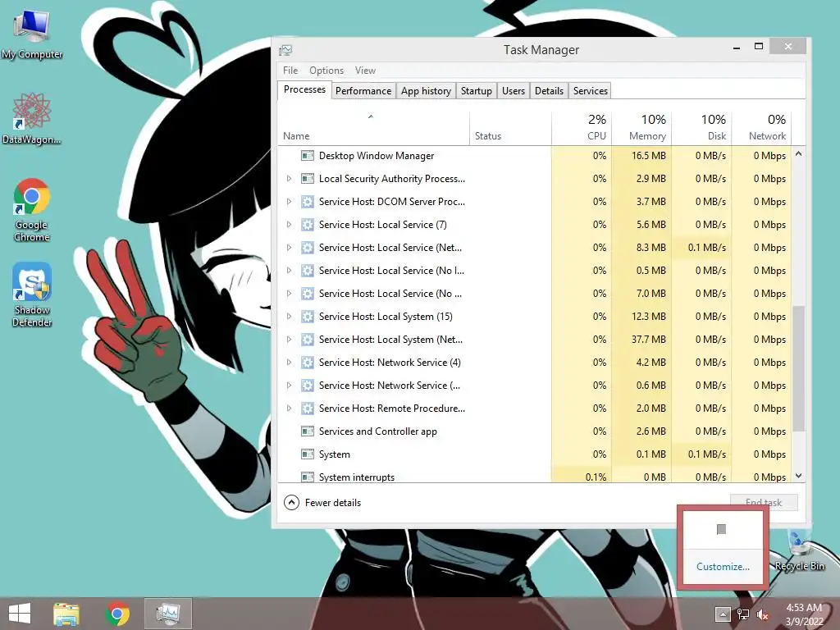Viewport: 840px width, 630px height.
Task: Open the View menu
Action: (365, 71)
